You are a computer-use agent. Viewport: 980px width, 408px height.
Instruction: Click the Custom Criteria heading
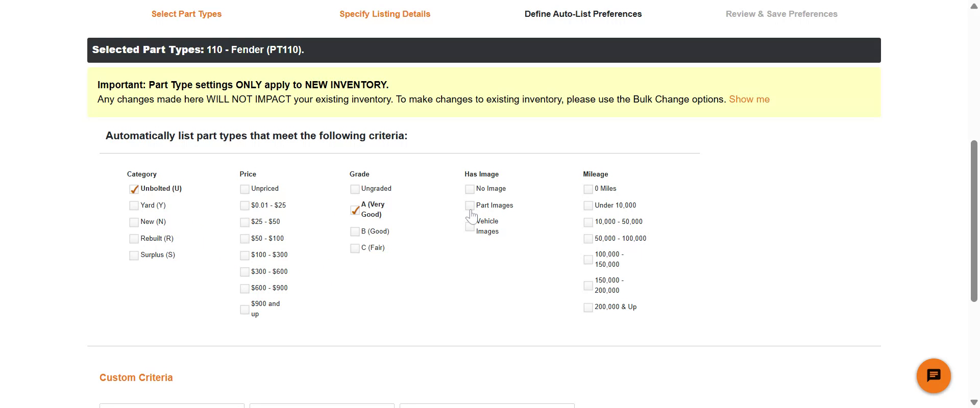point(136,377)
